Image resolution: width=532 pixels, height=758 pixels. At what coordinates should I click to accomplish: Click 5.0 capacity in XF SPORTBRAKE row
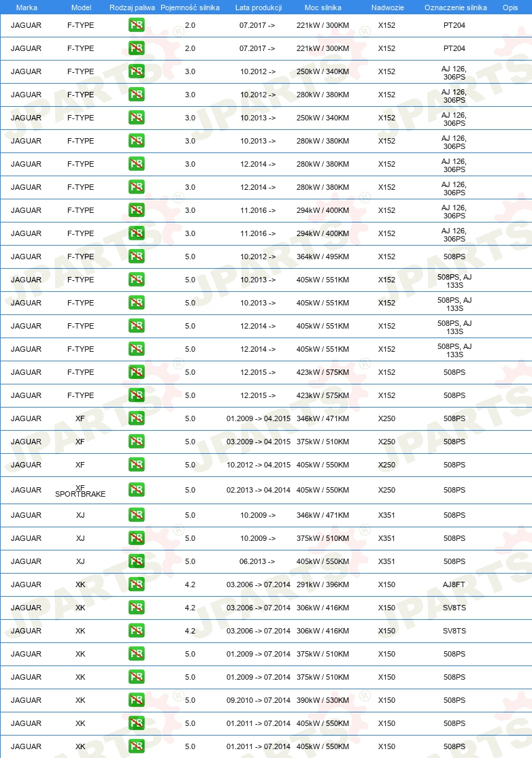pos(190,490)
